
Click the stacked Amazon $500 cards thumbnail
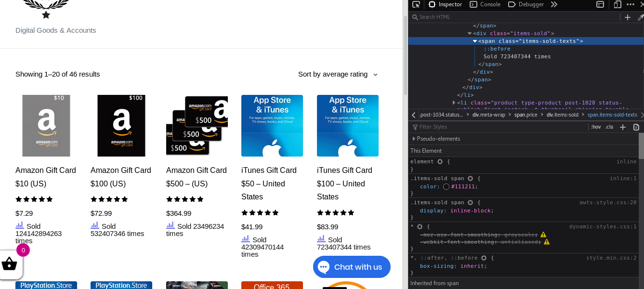click(197, 126)
